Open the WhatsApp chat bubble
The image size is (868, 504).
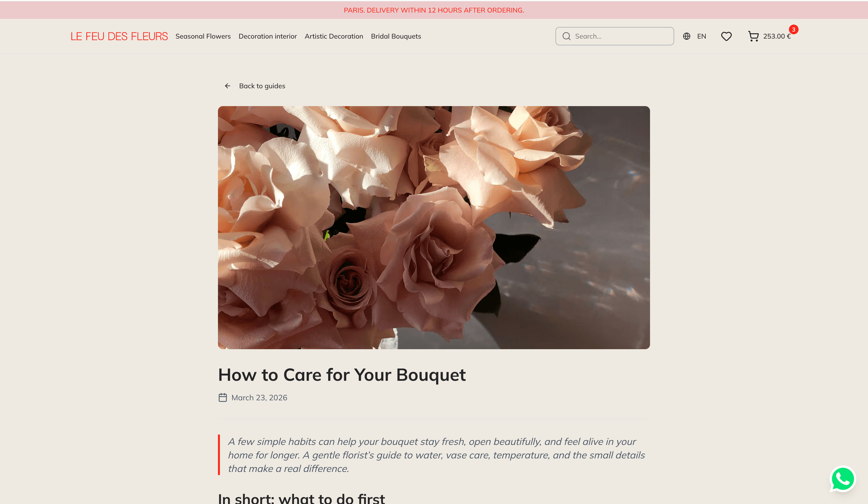[x=842, y=479]
